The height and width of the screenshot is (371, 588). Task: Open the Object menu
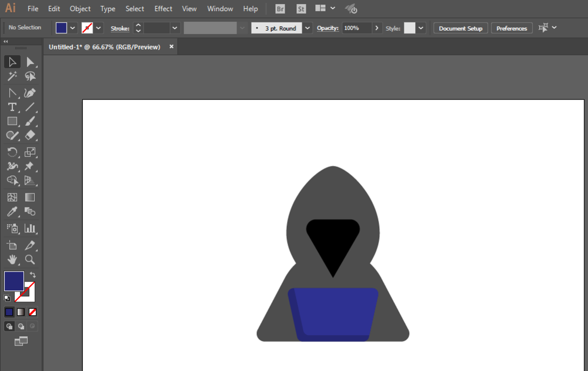click(80, 9)
